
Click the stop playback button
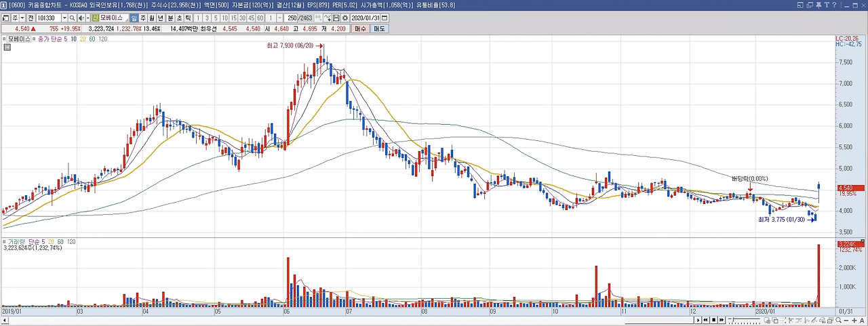(x=713, y=320)
